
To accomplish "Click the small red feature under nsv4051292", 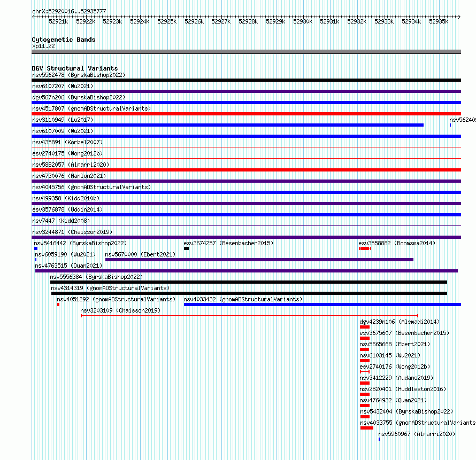I will tap(58, 305).
